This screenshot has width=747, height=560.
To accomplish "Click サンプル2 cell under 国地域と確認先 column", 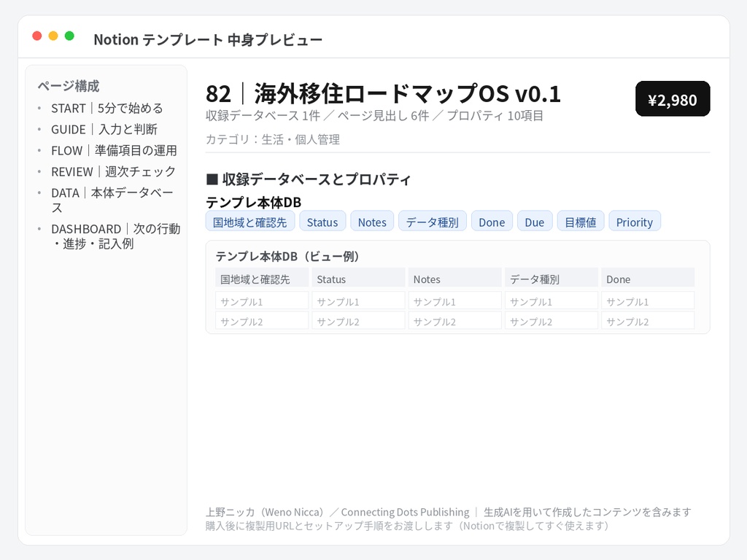I will pos(262,321).
